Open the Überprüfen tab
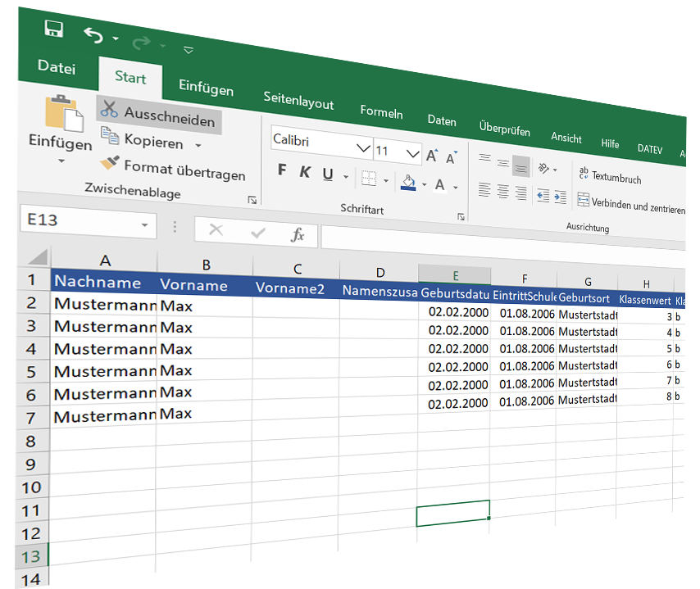 point(505,129)
